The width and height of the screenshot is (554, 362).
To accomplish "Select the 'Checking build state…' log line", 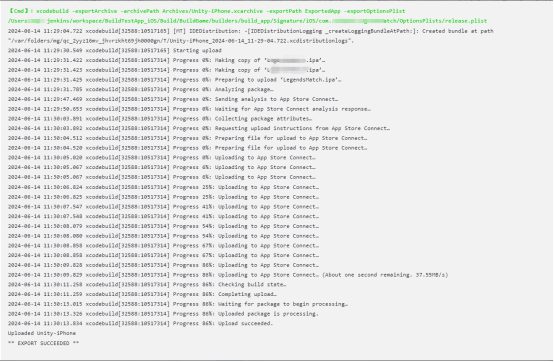I will coord(147,285).
